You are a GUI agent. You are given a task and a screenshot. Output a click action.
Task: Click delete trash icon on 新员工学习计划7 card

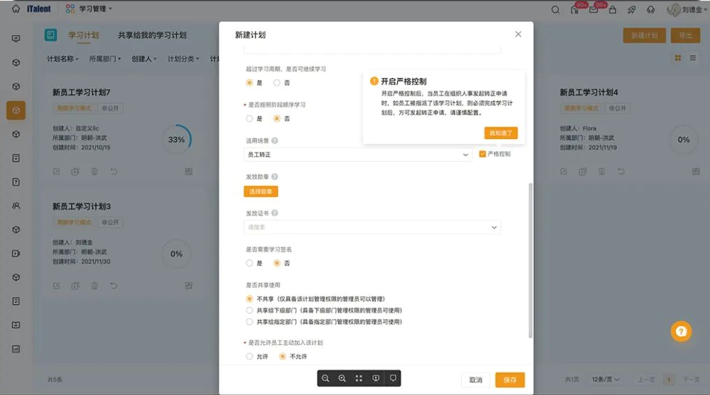coord(94,171)
